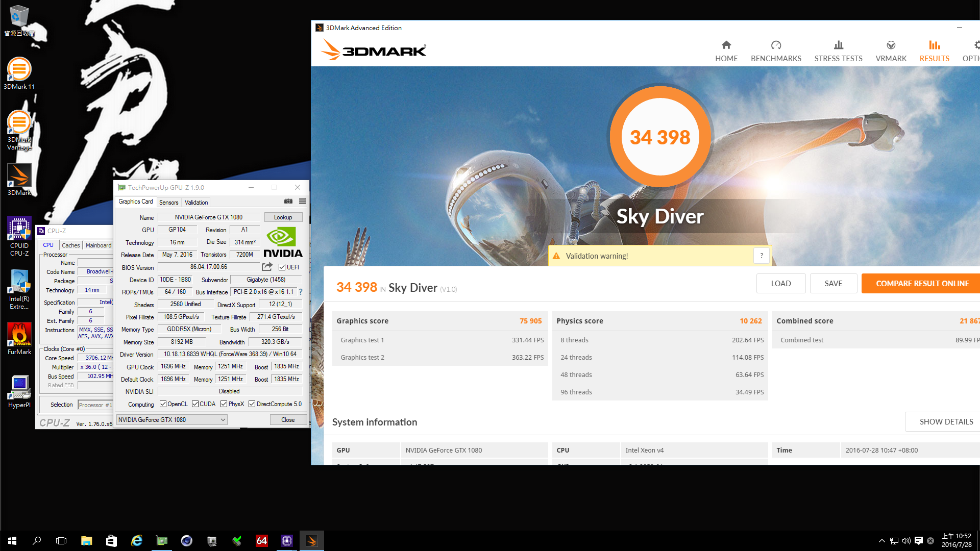
Task: Click SAVE in 3DMark results
Action: [834, 284]
